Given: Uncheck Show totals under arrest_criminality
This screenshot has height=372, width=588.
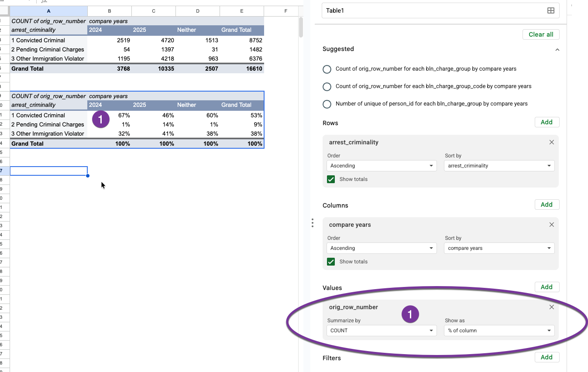Looking at the screenshot, I should coord(331,179).
